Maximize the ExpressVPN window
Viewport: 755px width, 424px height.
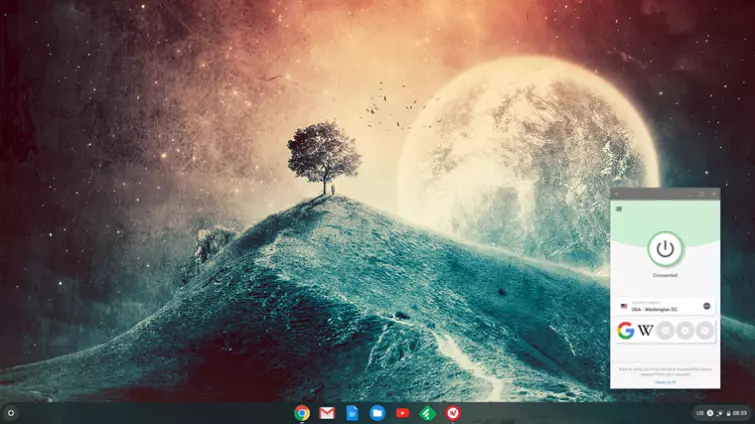(701, 194)
